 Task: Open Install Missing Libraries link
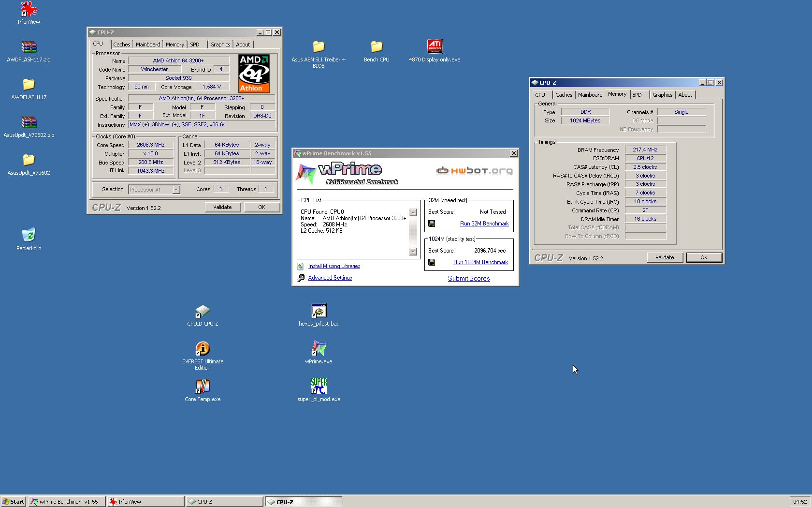334,266
